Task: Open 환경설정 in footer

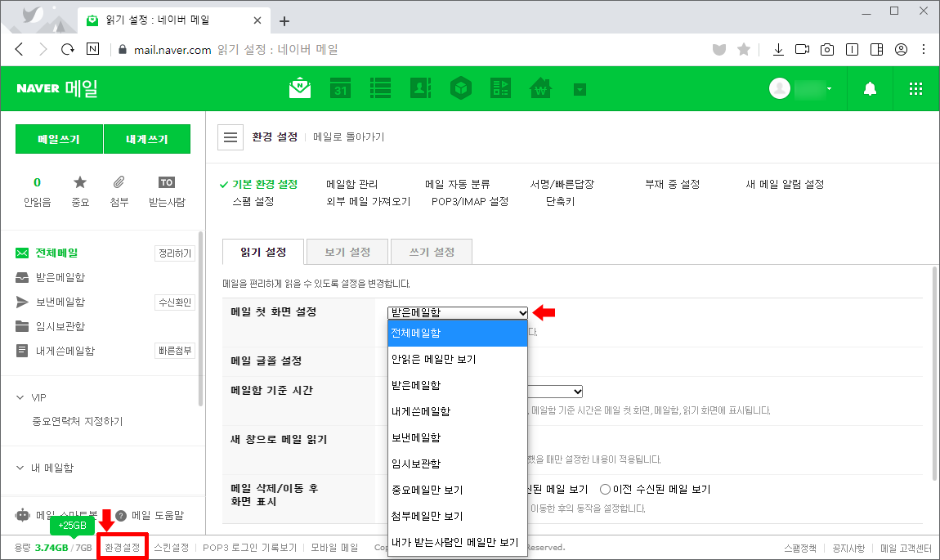Action: click(x=123, y=548)
